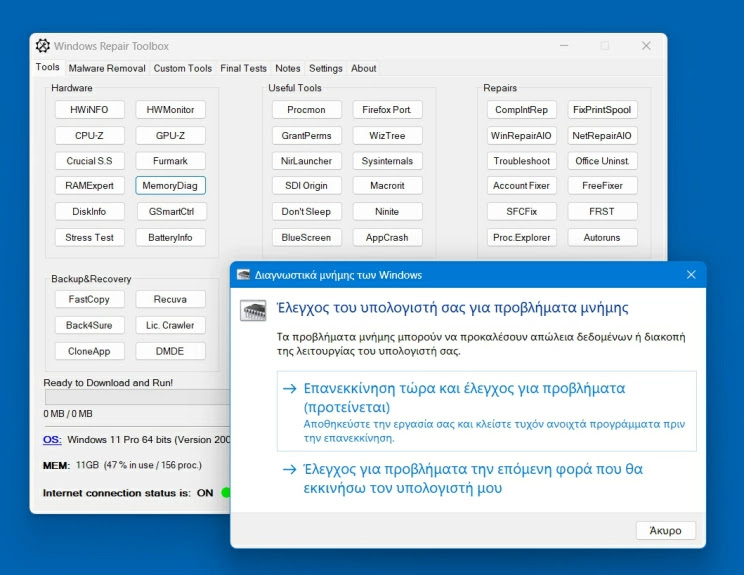
Task: Start Don't Sleep
Action: pyautogui.click(x=307, y=212)
